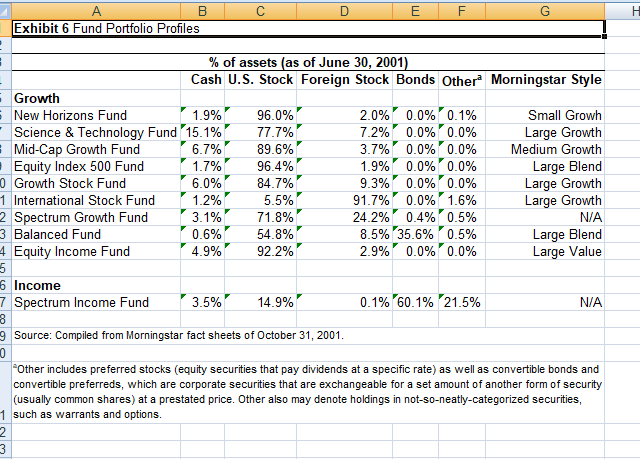Click the 35.6% Bonds value
This screenshot has width=640, height=459.
click(x=416, y=235)
